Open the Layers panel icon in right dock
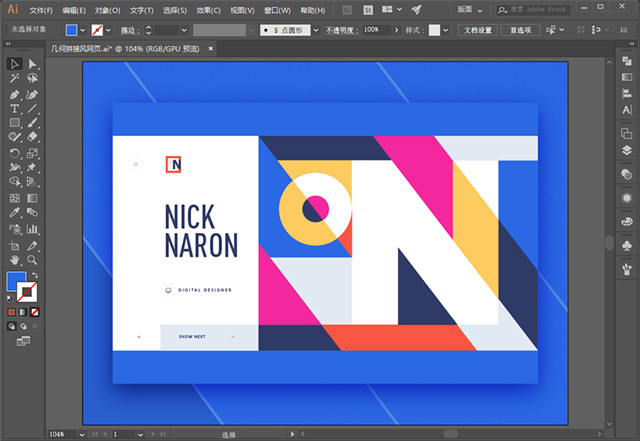This screenshot has height=441, width=640. coord(627,150)
